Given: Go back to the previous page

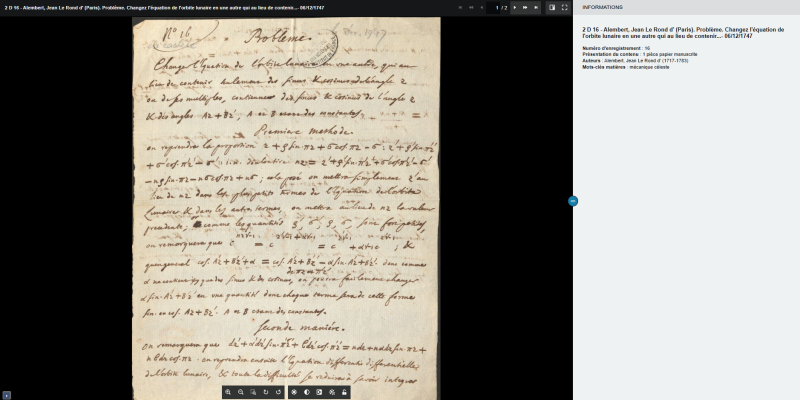Looking at the screenshot, I should (483, 7).
